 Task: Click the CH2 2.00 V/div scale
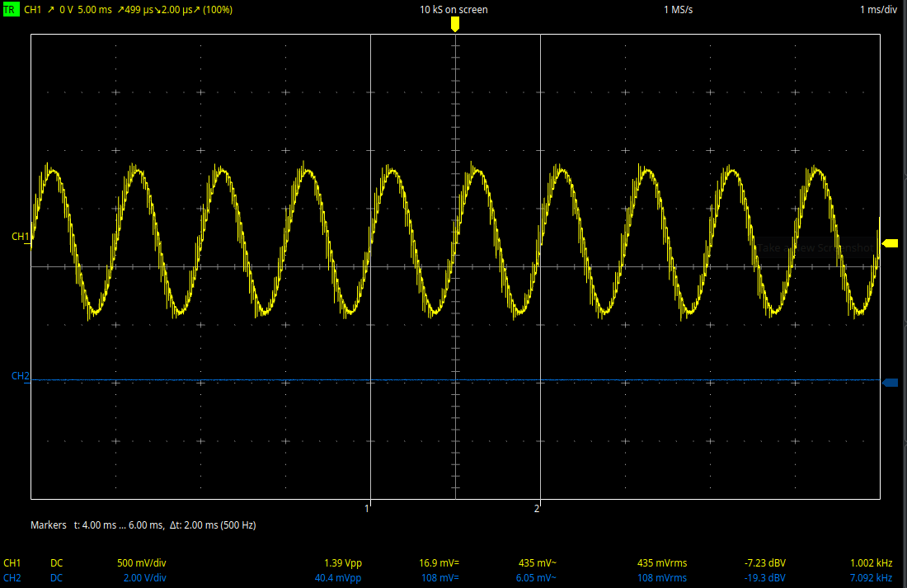coord(144,578)
